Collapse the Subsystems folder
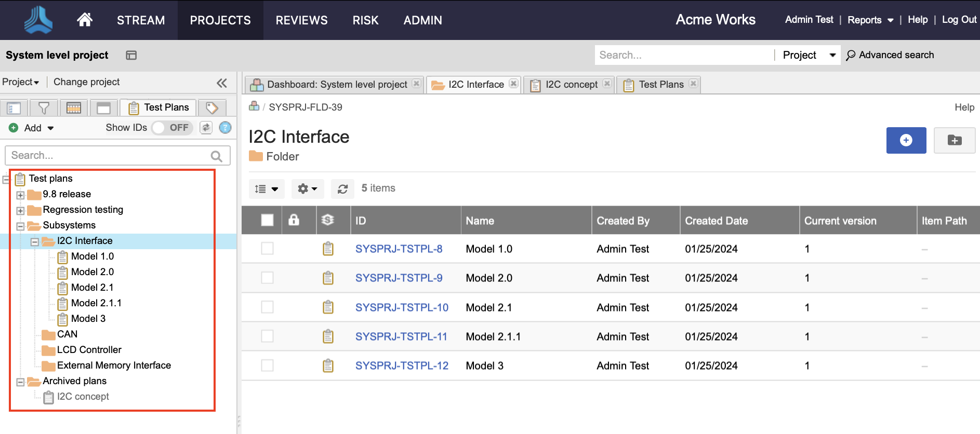980x434 pixels. pyautogui.click(x=20, y=226)
